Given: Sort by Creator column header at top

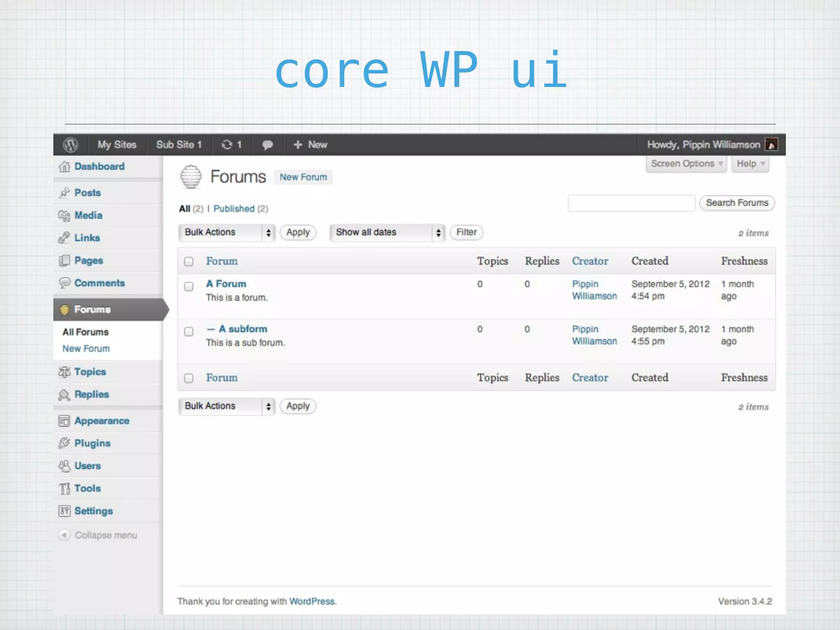Looking at the screenshot, I should [590, 261].
